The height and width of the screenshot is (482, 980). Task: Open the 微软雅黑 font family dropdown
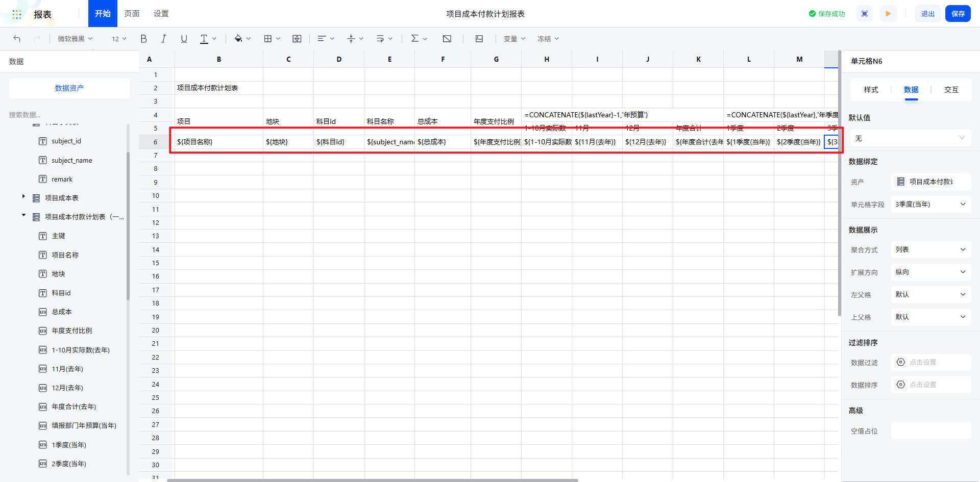coord(75,39)
